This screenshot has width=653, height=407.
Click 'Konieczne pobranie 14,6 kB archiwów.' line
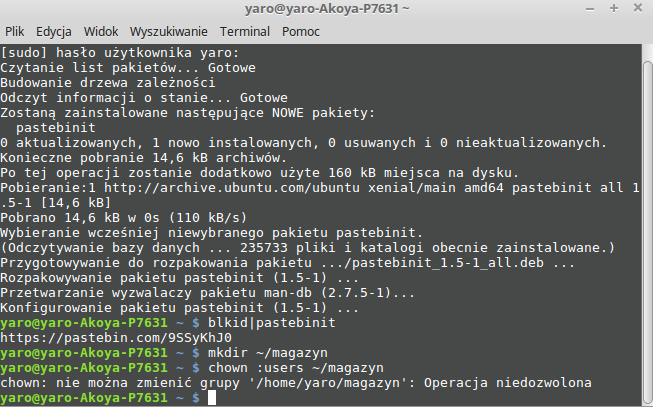click(144, 158)
